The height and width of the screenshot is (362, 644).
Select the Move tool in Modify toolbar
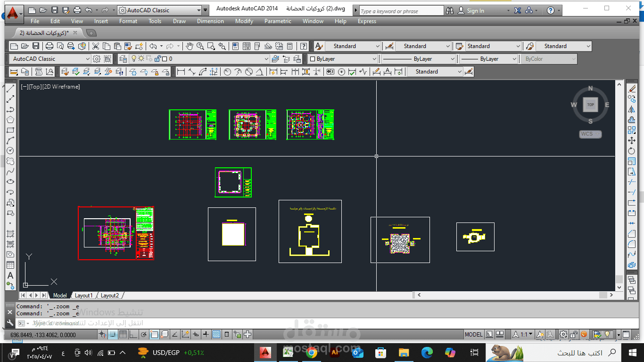[x=632, y=140]
